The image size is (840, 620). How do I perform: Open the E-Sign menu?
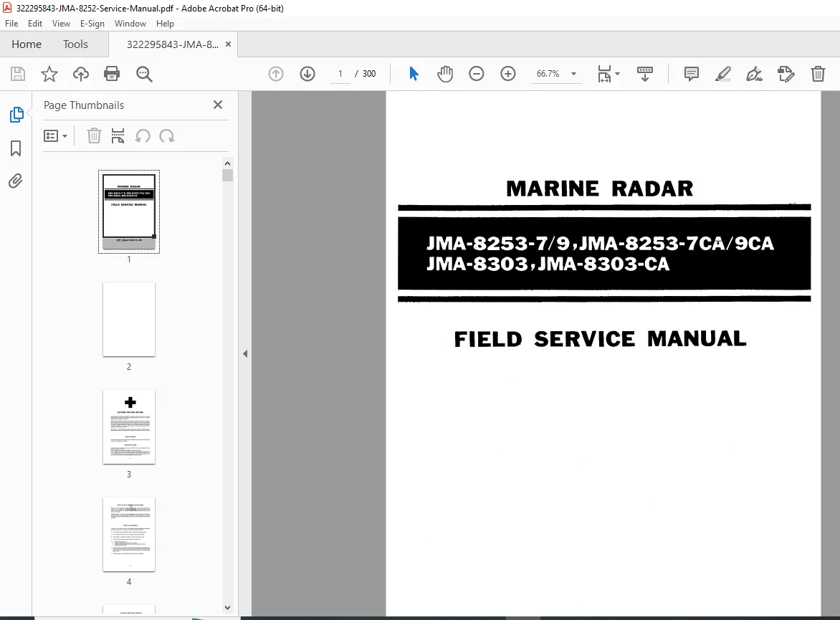(x=92, y=24)
